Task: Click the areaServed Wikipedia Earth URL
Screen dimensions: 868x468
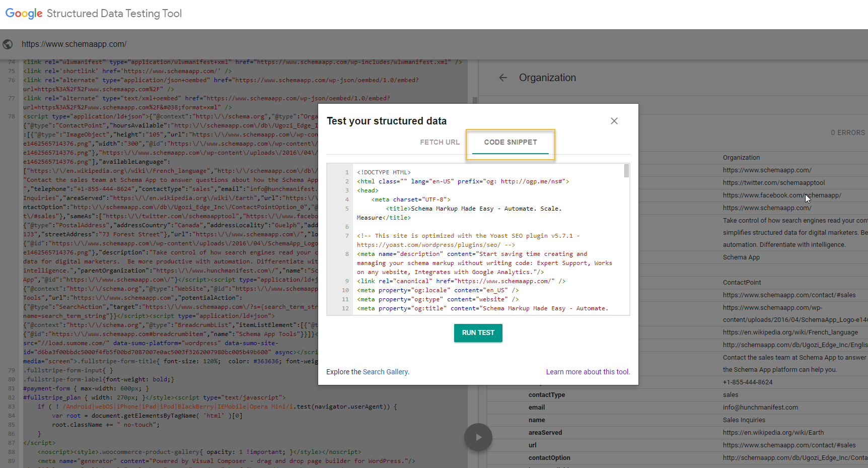Action: point(773,433)
